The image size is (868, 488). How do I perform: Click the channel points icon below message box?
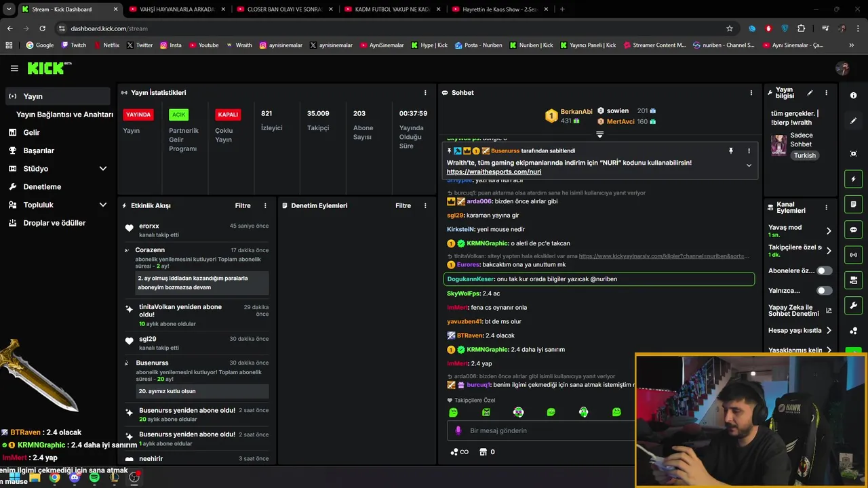tap(454, 451)
